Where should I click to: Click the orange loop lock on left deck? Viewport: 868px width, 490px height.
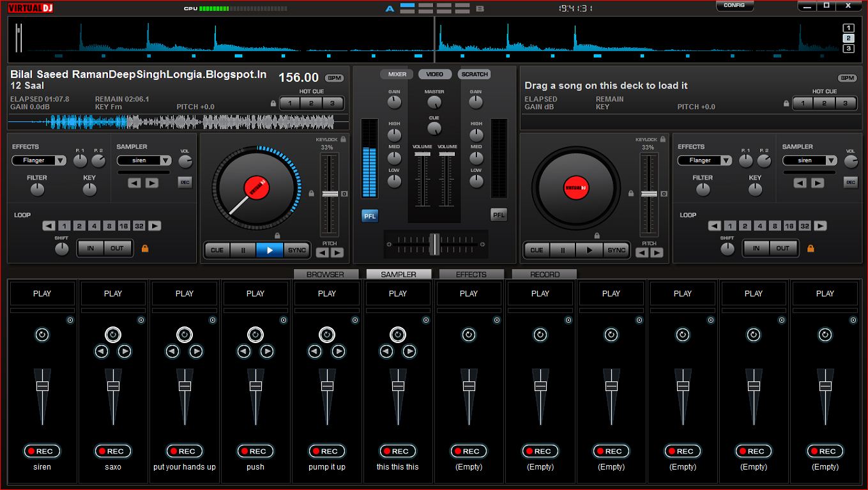point(145,248)
